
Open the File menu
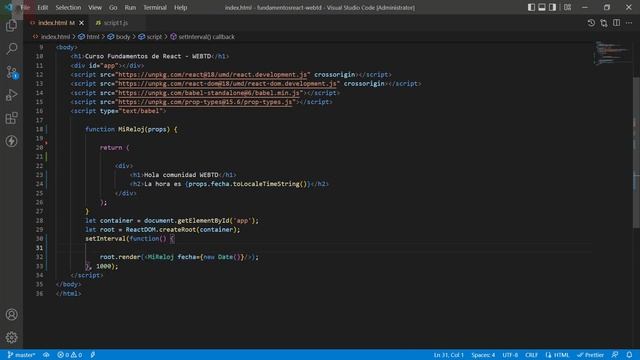pyautogui.click(x=25, y=7)
